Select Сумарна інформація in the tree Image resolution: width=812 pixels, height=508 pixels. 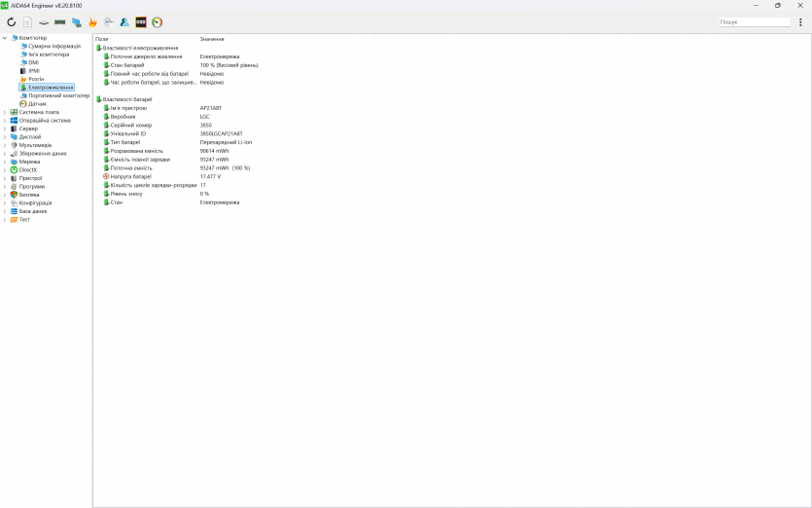(x=53, y=46)
